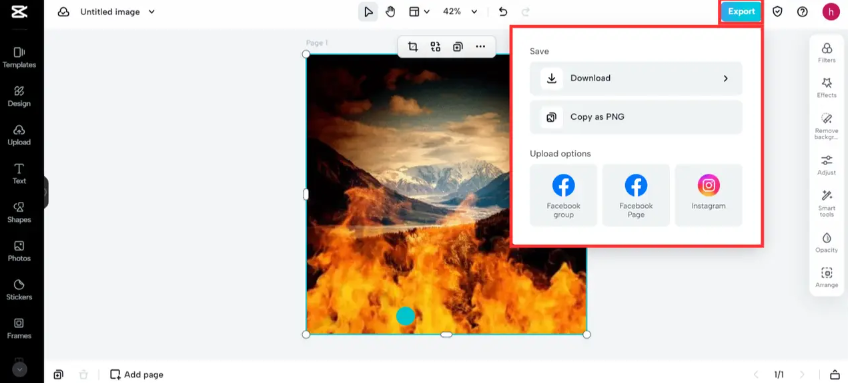
Task: Select the hand pan tool
Action: pyautogui.click(x=390, y=12)
